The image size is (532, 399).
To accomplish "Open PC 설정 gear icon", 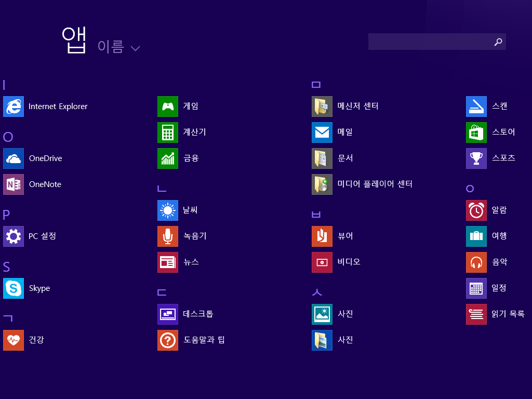I will point(14,236).
